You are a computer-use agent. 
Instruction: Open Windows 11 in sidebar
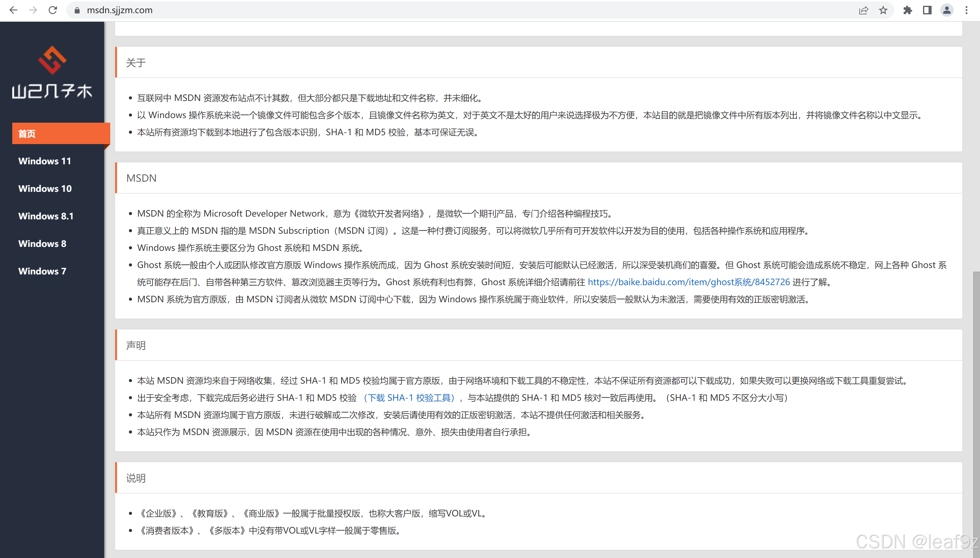tap(45, 161)
